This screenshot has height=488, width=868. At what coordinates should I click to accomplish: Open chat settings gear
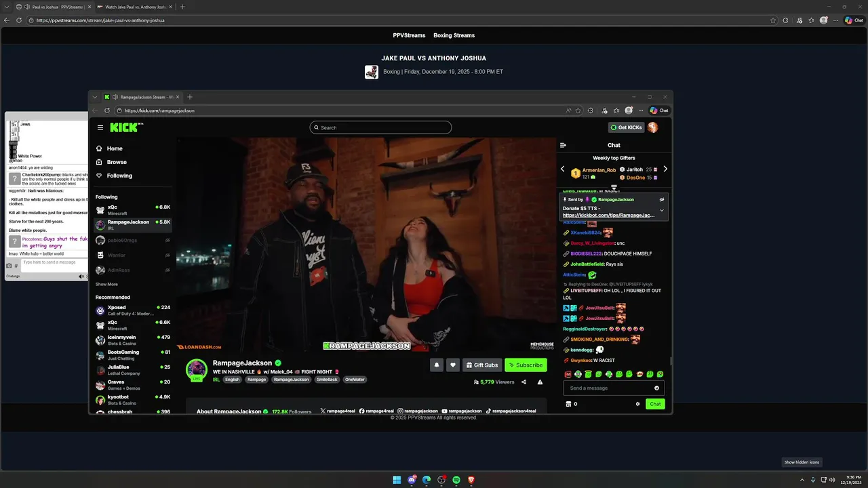click(x=637, y=404)
